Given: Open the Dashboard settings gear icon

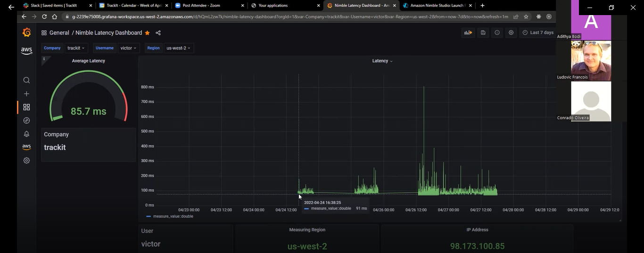Looking at the screenshot, I should (511, 33).
